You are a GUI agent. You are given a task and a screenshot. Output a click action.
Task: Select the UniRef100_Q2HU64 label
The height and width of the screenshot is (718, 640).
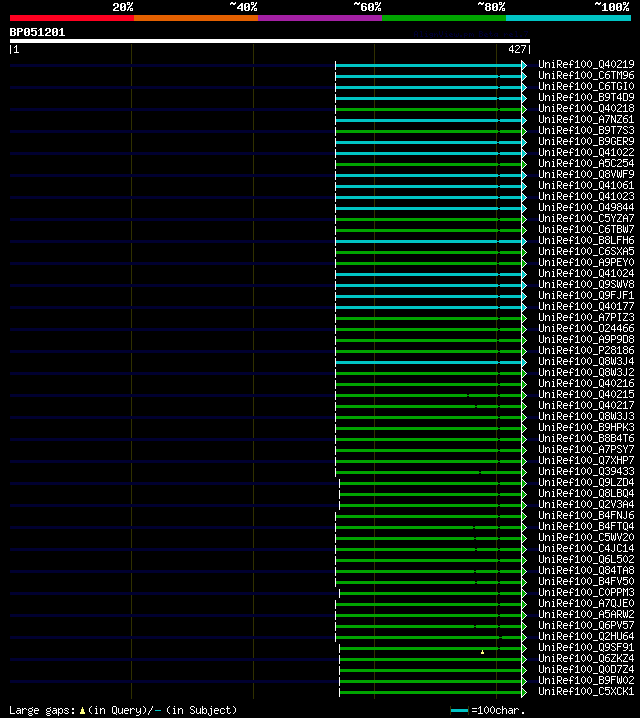click(x=586, y=636)
